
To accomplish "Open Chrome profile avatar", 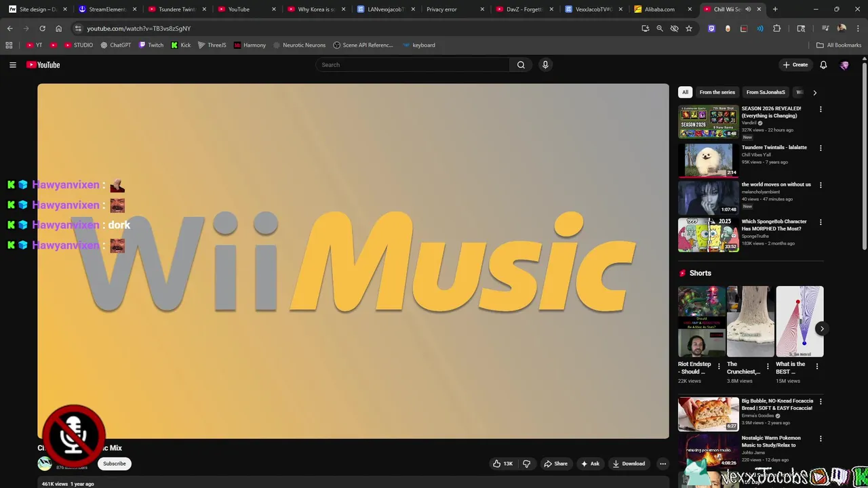I will pyautogui.click(x=842, y=28).
